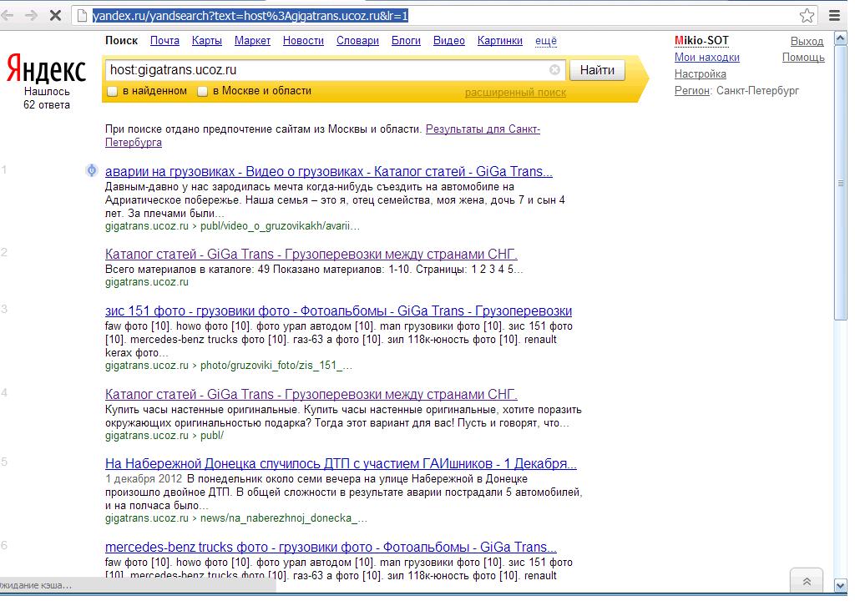This screenshot has height=616, width=855.
Task: Open the Настройка settings link
Action: [x=701, y=73]
